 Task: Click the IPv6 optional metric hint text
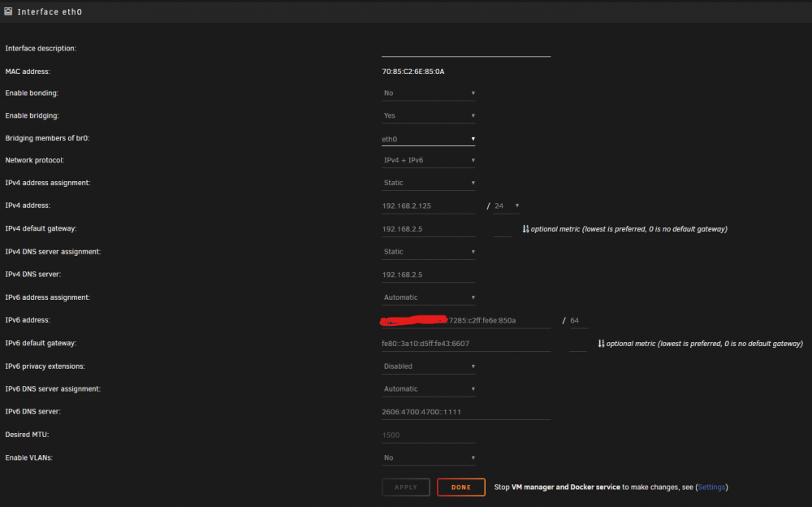pos(704,344)
